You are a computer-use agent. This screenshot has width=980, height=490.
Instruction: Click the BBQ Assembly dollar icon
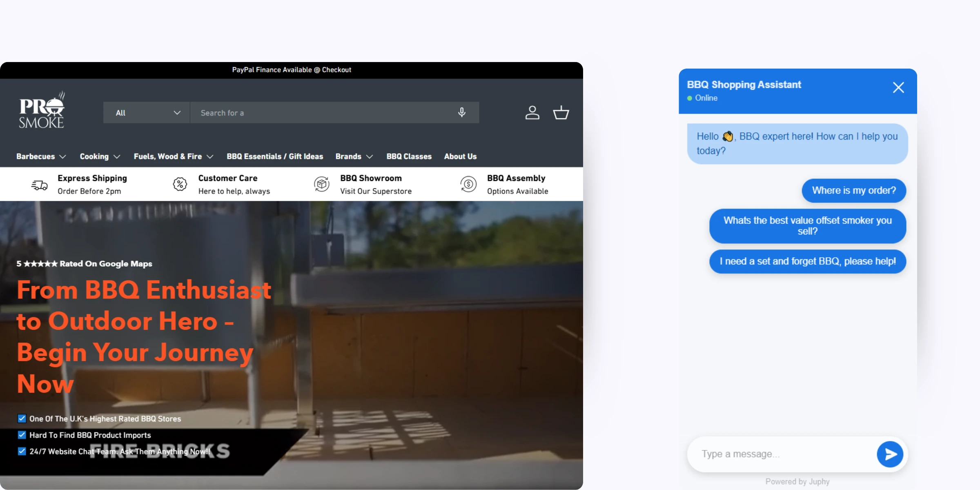click(x=468, y=184)
